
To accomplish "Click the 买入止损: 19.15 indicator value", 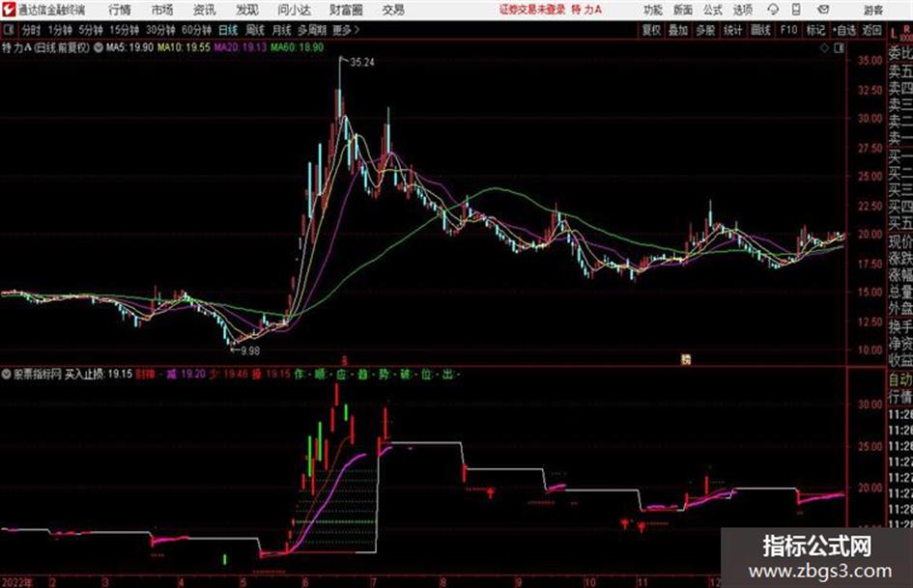I will 99,375.
